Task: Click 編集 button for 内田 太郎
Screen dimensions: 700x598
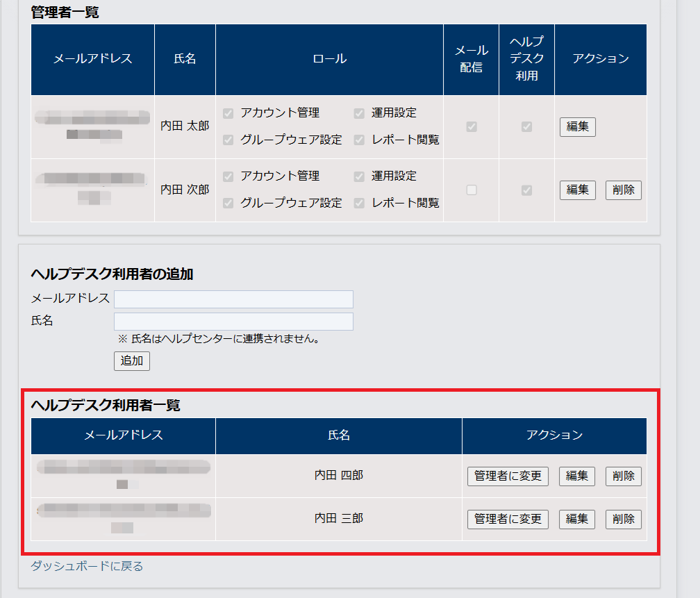Action: [578, 126]
